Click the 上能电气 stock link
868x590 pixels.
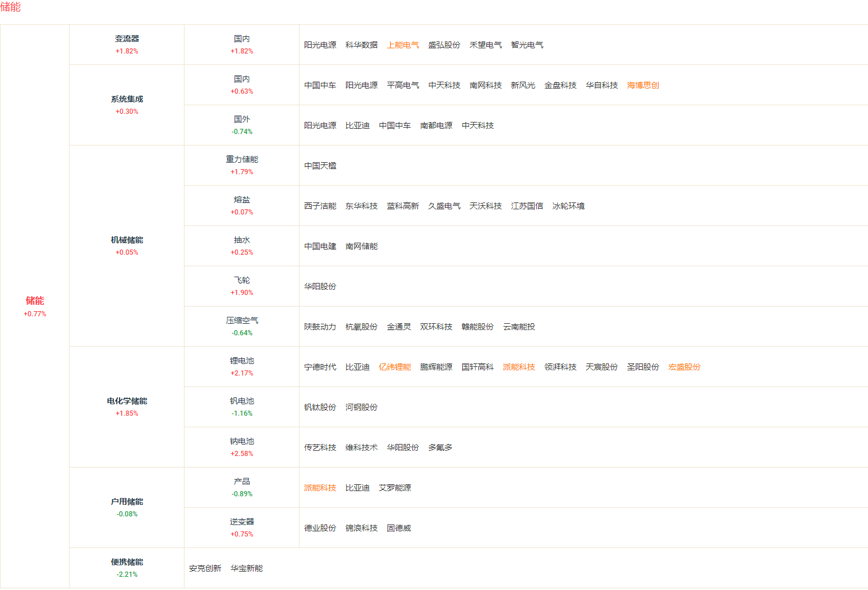[402, 45]
